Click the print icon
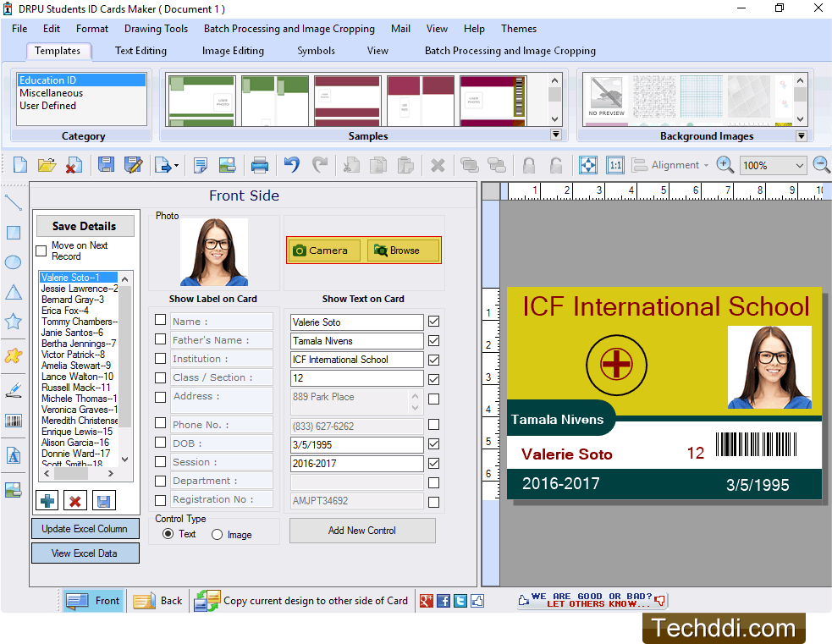Viewport: 832px width, 644px height. pyautogui.click(x=260, y=165)
